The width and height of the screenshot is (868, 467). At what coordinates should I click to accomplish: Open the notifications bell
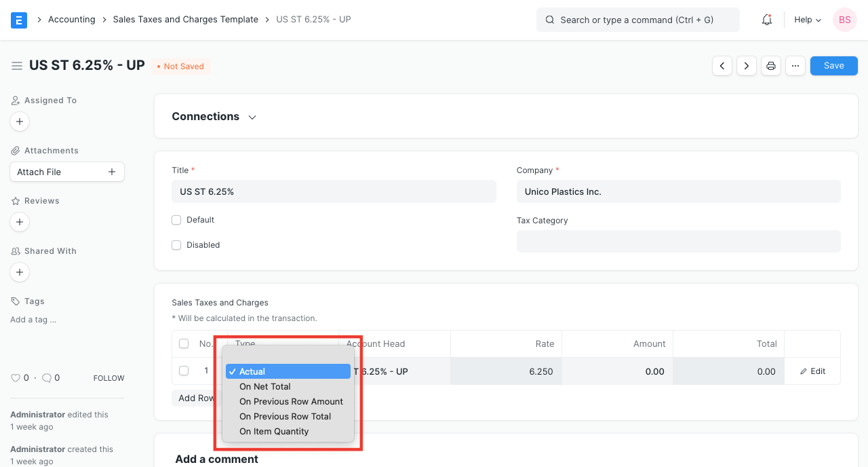coord(766,20)
